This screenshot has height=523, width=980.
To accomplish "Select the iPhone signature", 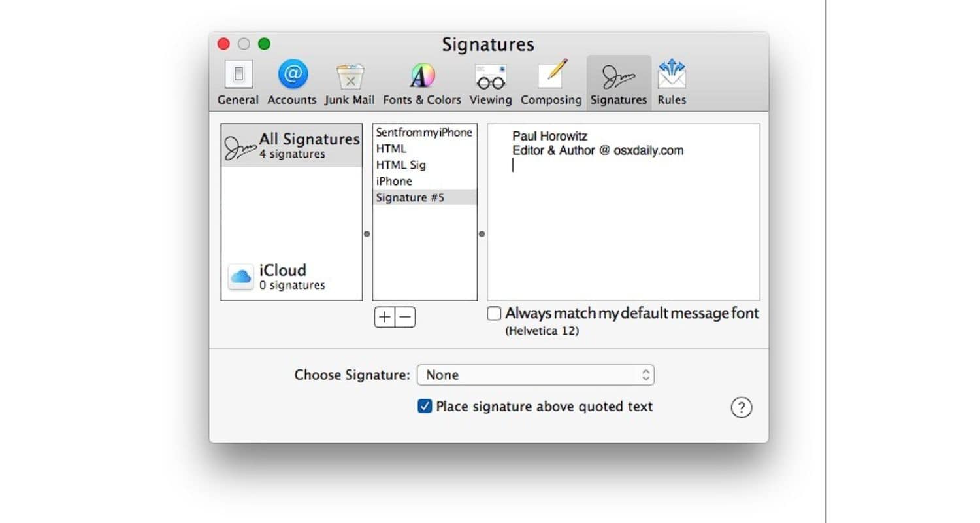I will click(x=424, y=181).
